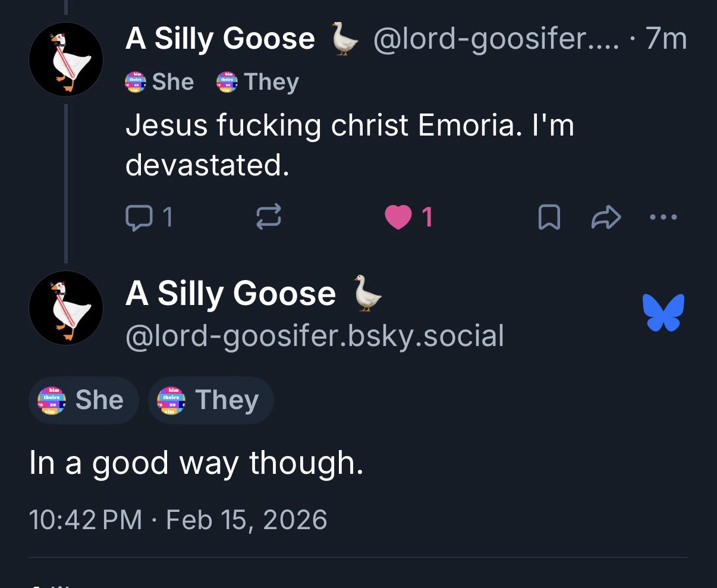Share the parent post
The height and width of the screenshot is (588, 717).
click(605, 218)
